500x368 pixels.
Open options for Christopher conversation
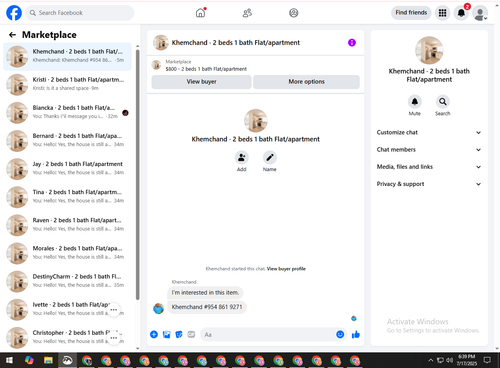(114, 338)
